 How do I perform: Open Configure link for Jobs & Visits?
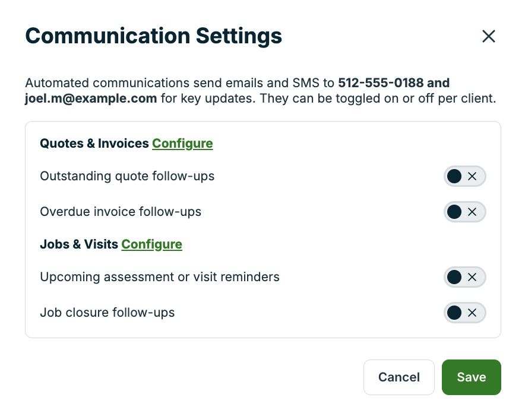(x=151, y=244)
